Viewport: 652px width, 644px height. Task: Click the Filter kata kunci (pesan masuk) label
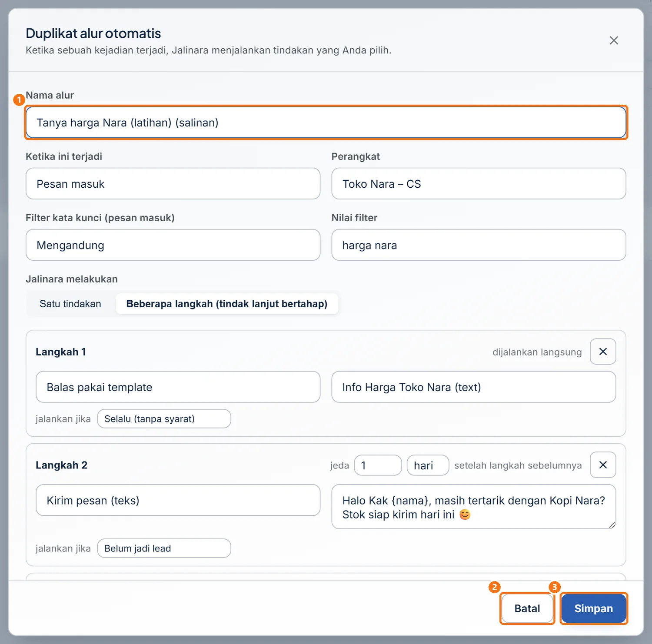pos(100,218)
